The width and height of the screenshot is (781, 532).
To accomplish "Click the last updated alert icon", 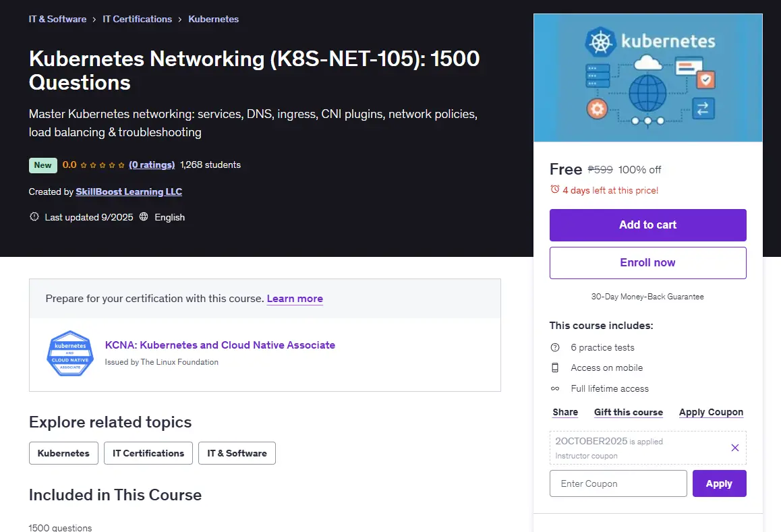I will [34, 216].
